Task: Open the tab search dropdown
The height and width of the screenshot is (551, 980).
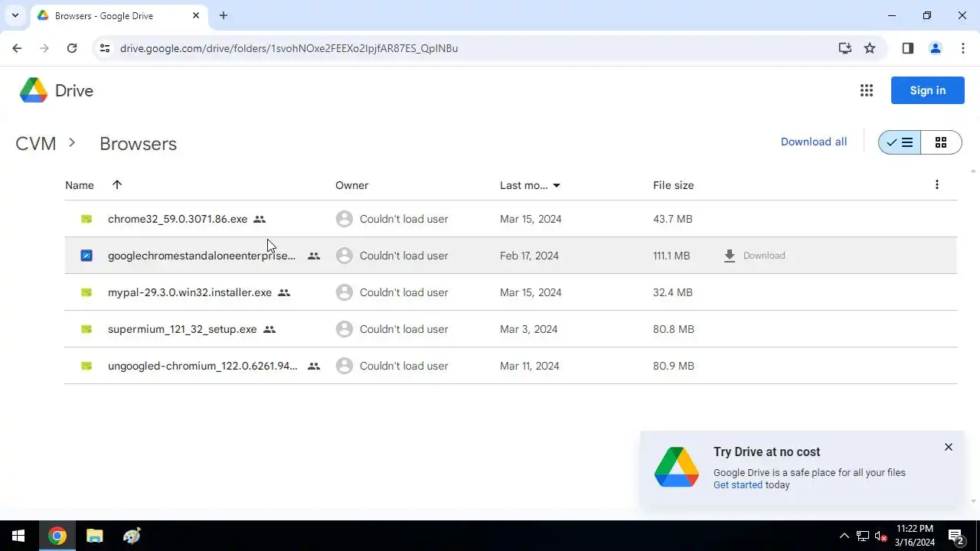Action: click(15, 15)
